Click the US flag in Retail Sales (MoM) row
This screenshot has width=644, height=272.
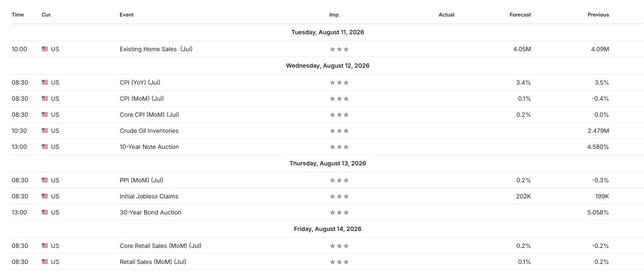(45, 262)
